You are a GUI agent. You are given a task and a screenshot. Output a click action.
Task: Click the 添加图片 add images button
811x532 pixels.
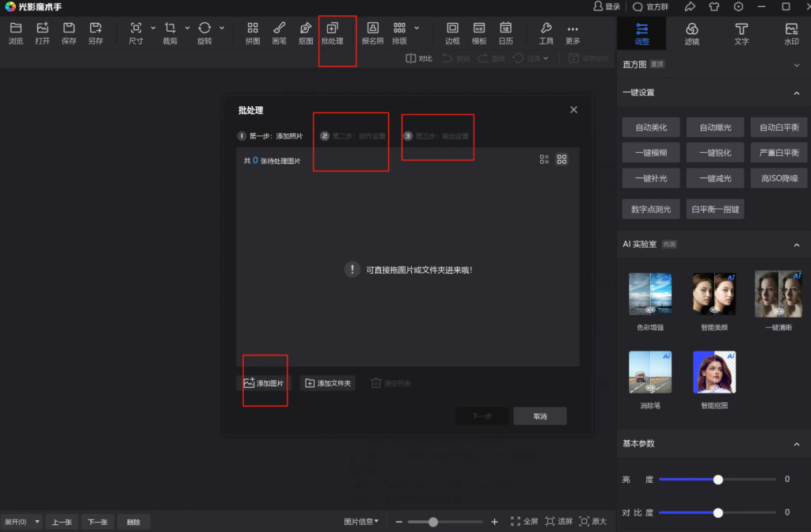coord(265,382)
